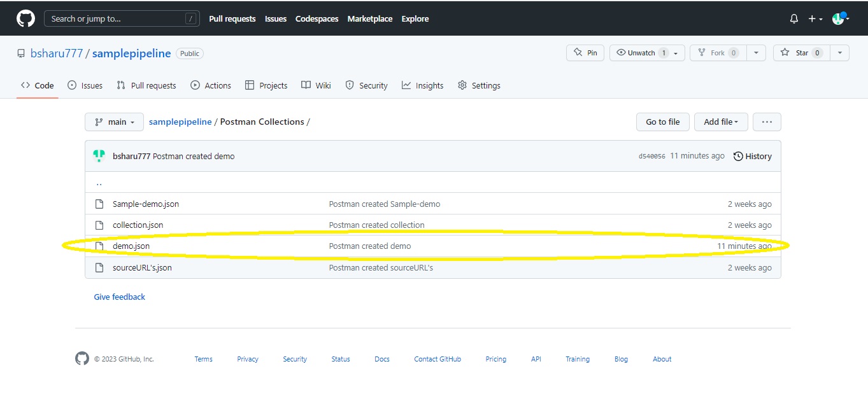The image size is (868, 394).
Task: Click the Postman created sourceURL's commit message
Action: click(381, 268)
